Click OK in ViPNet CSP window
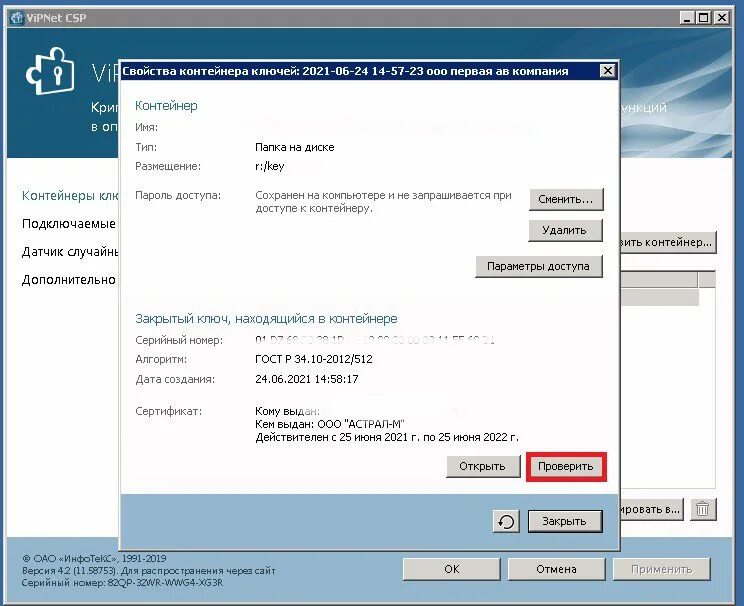This screenshot has width=744, height=606. (x=452, y=569)
